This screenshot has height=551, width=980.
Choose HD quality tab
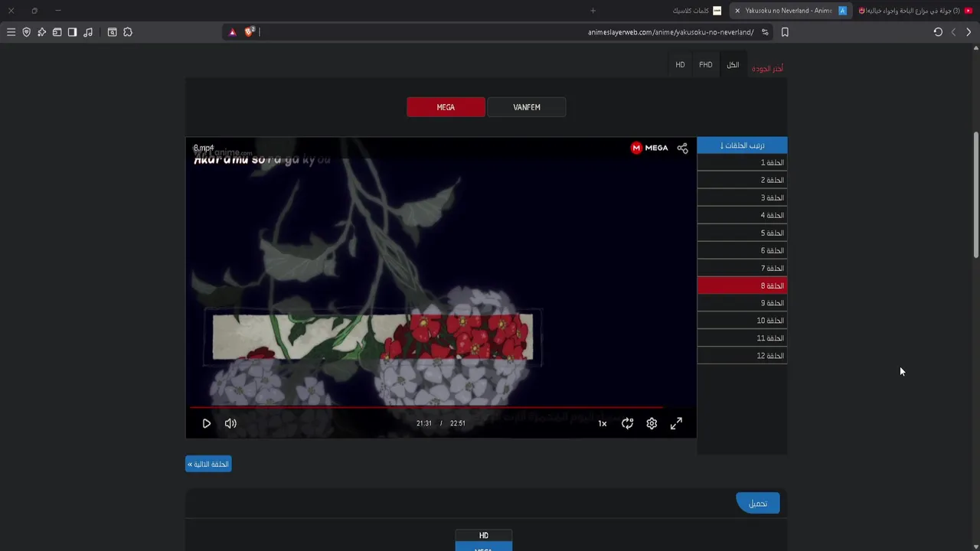coord(680,65)
